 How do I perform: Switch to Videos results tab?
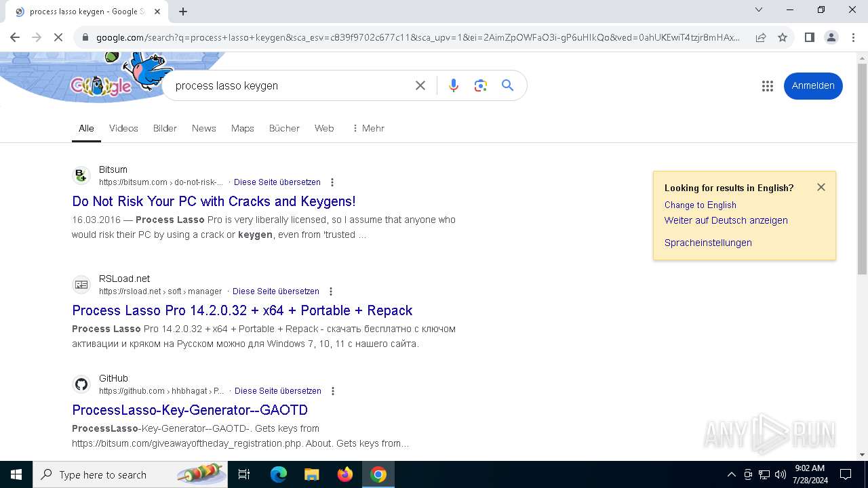click(x=123, y=128)
